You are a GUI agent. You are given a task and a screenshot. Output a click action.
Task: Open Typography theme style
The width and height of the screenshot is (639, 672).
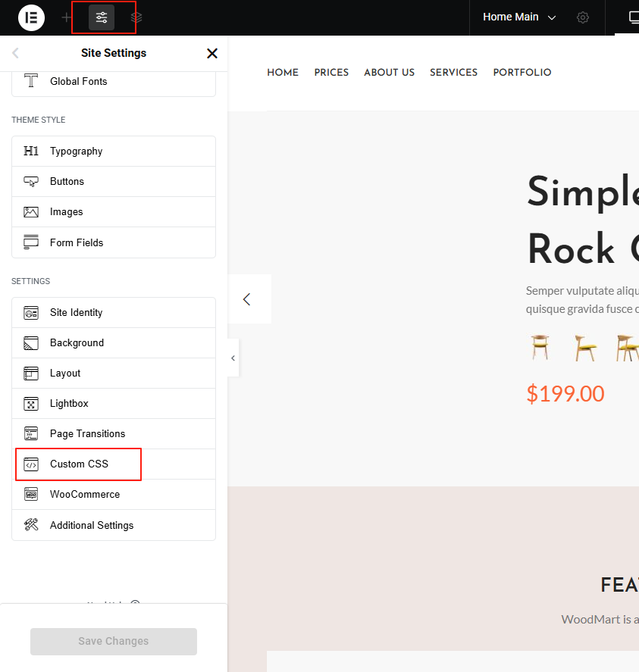point(76,152)
